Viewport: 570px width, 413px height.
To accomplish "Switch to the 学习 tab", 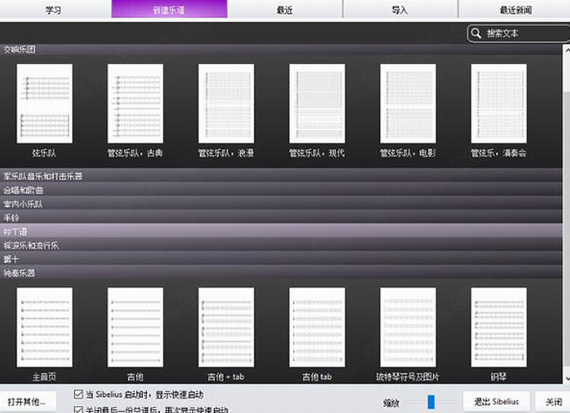I will pos(53,9).
